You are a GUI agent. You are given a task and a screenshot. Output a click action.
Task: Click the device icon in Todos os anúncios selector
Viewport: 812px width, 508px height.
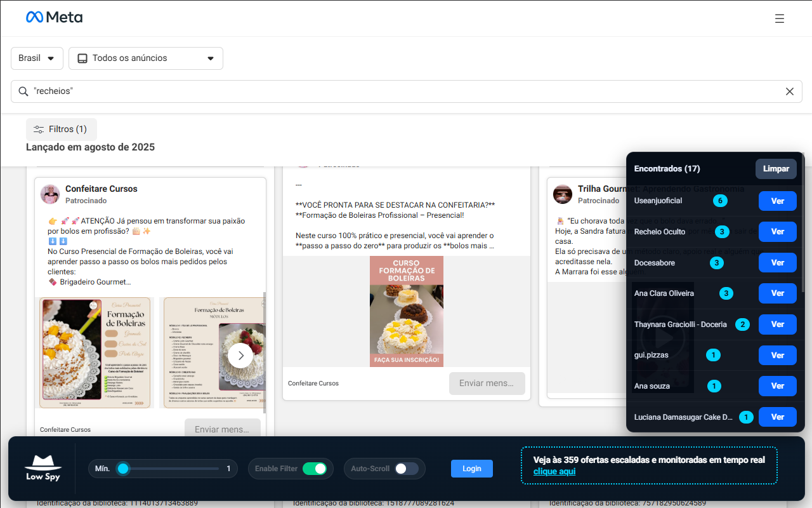pos(82,58)
